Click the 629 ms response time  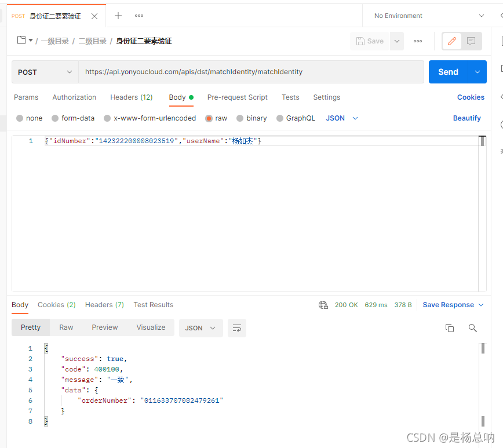point(376,305)
